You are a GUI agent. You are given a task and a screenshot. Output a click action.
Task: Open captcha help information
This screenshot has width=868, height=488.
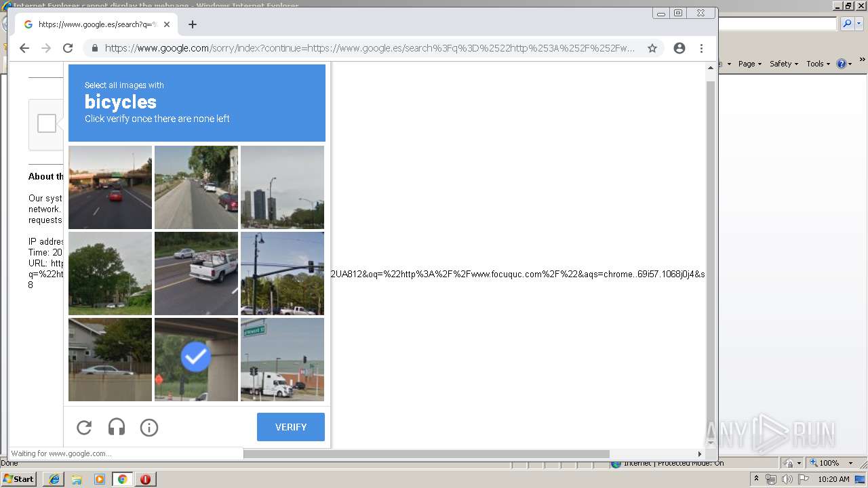point(149,428)
